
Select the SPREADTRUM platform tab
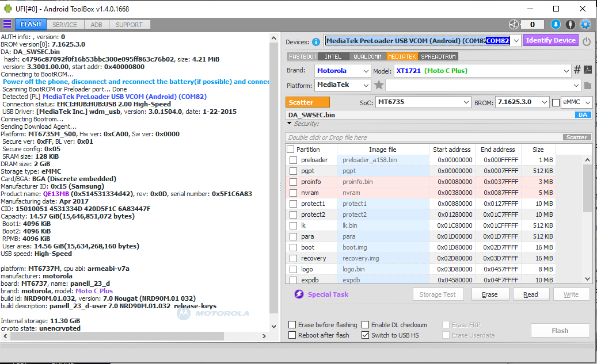(438, 57)
